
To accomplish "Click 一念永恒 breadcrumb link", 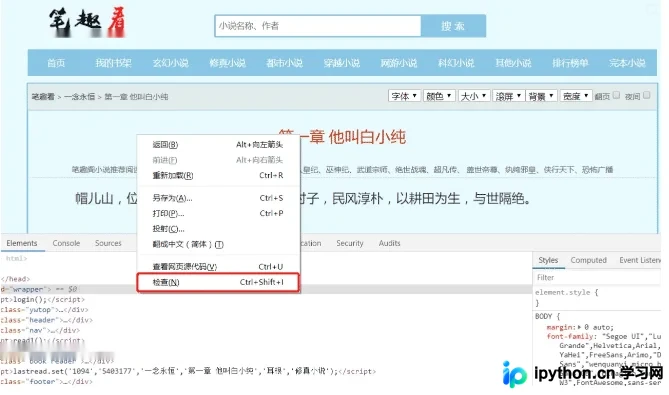I will 79,97.
